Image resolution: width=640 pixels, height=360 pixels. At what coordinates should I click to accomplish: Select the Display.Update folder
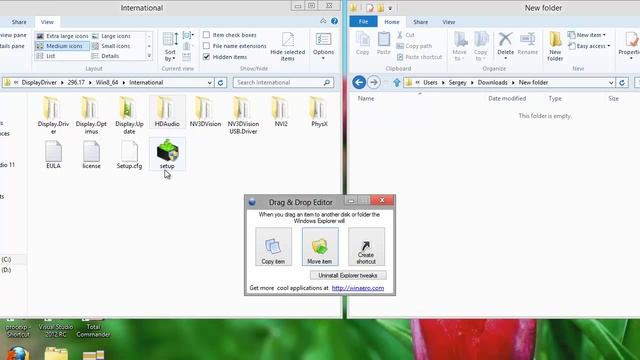[x=129, y=116]
